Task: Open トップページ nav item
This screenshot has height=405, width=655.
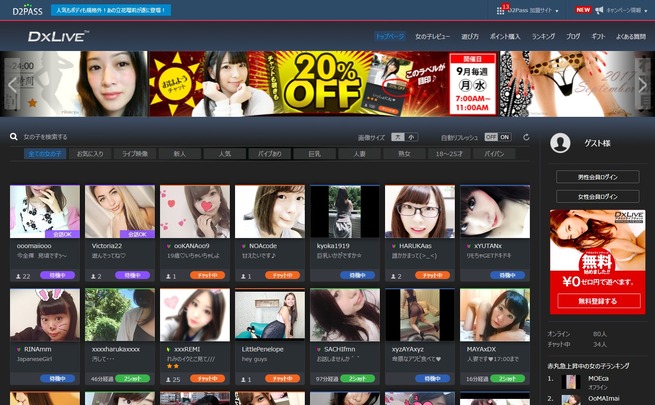Action: tap(390, 37)
